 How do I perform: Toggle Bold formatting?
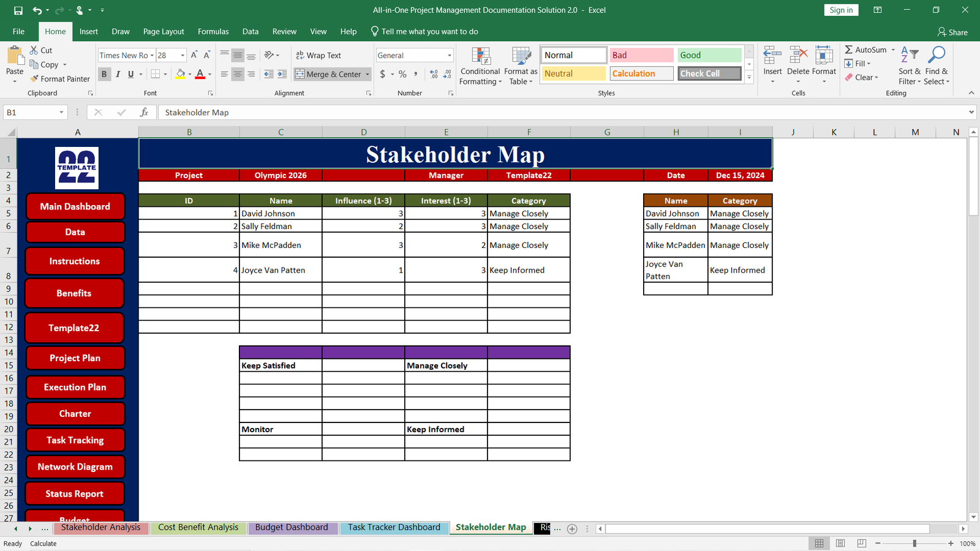click(104, 74)
